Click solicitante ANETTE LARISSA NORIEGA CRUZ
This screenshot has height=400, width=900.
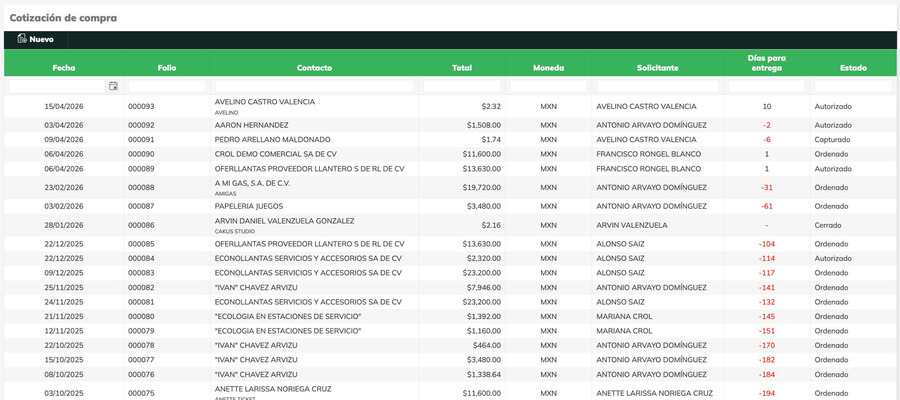click(x=654, y=393)
